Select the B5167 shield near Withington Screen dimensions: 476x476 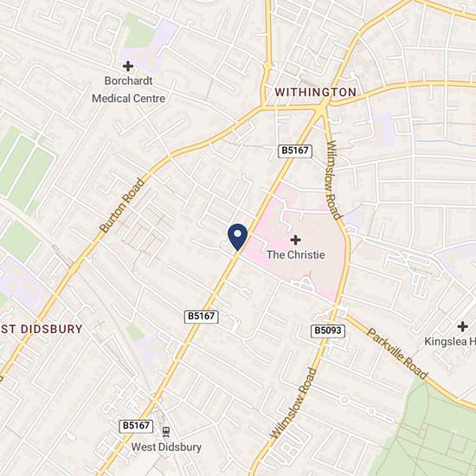tap(295, 151)
